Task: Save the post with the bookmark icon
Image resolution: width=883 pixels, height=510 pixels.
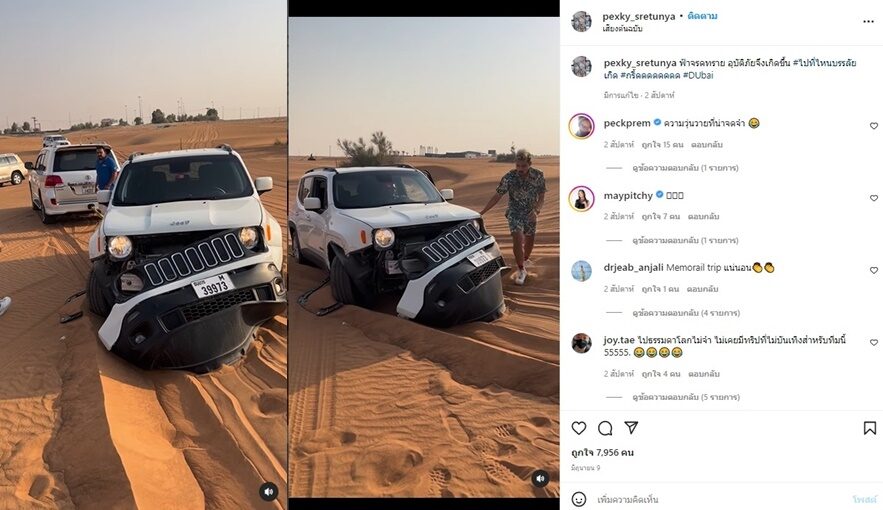Action: 869,428
